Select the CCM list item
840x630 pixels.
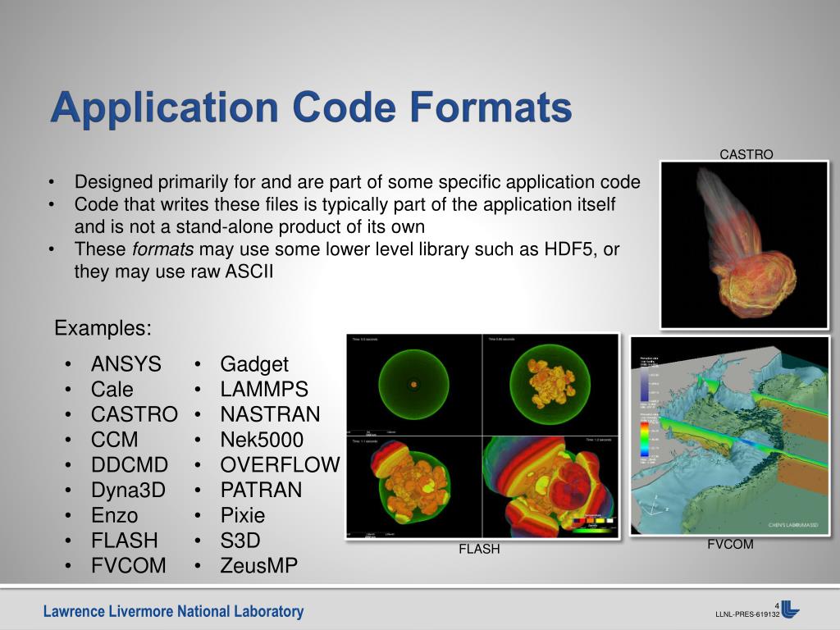pos(115,440)
